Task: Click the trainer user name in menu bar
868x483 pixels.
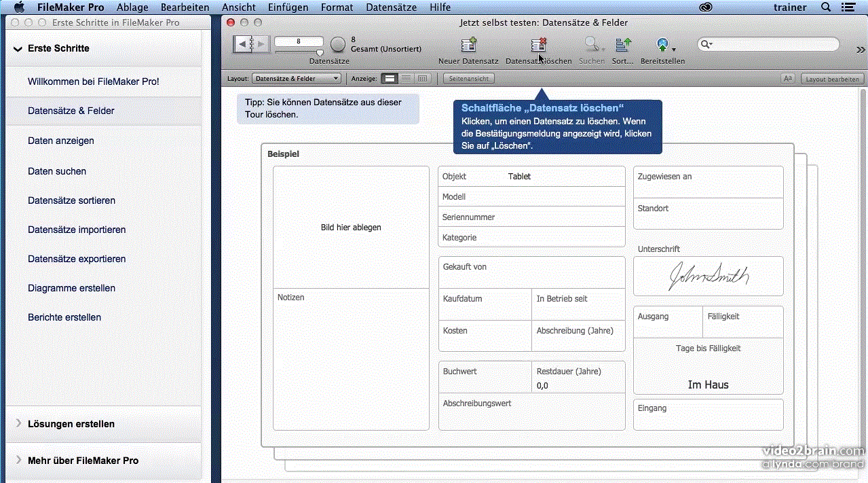Action: click(790, 7)
